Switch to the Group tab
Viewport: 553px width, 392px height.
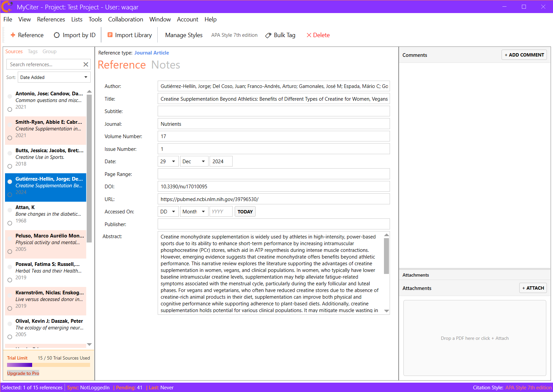(x=50, y=52)
